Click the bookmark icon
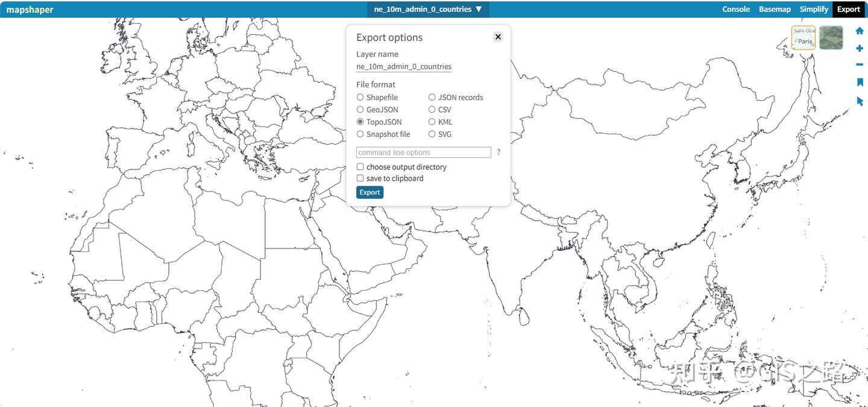 click(860, 83)
